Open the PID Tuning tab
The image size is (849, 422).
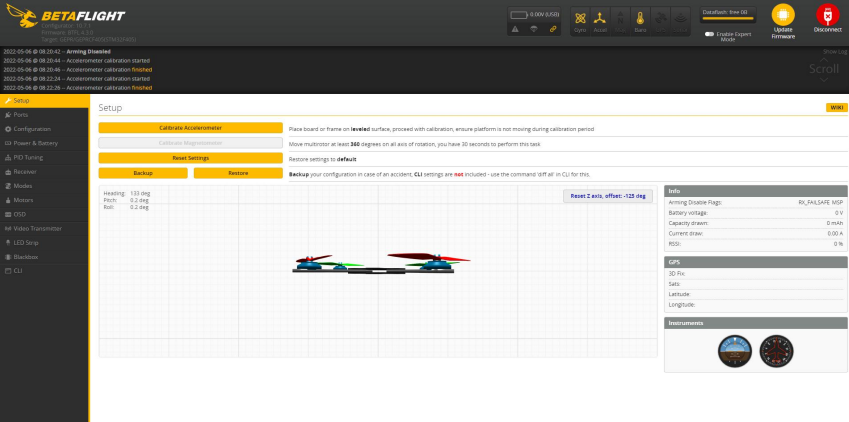click(44, 157)
